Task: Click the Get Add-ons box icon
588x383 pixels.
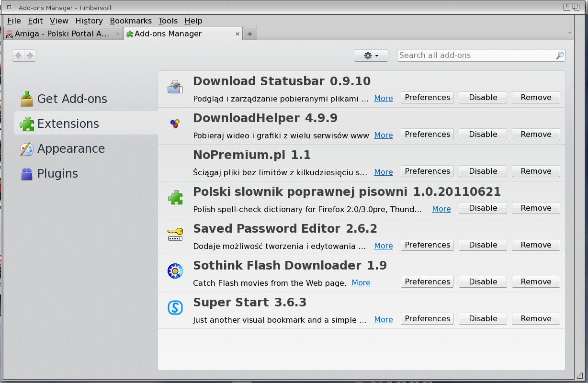Action: click(27, 99)
